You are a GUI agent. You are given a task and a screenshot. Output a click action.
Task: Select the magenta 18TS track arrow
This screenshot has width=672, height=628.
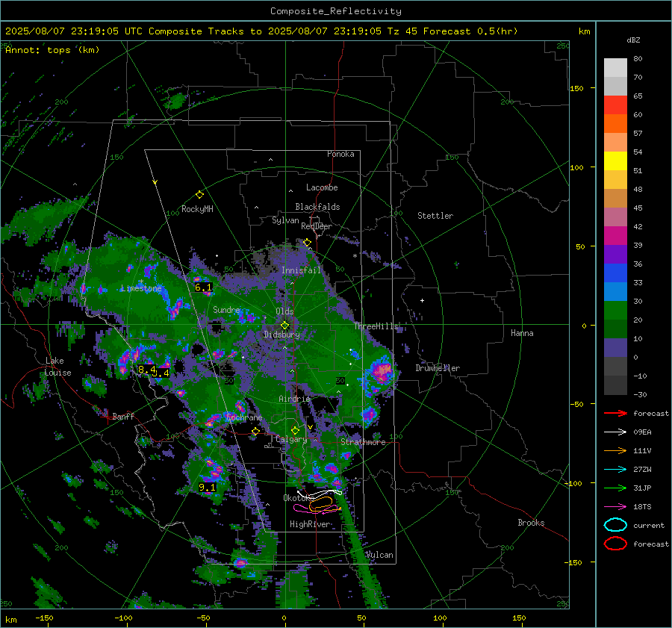point(615,507)
